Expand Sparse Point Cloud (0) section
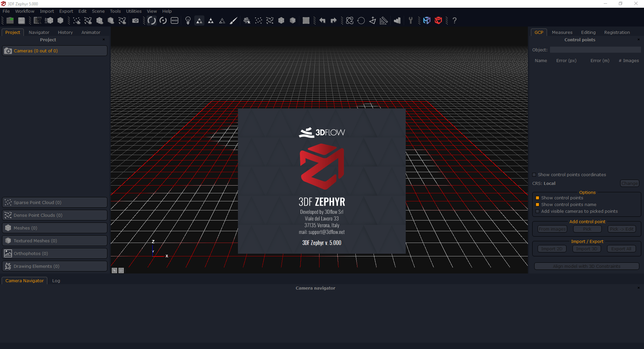The height and width of the screenshot is (349, 644). pos(55,202)
